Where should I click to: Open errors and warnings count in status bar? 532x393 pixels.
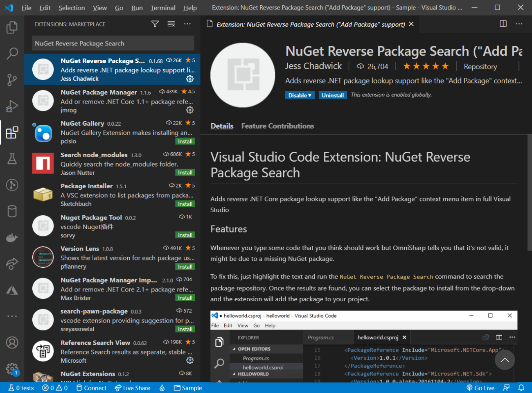click(55, 388)
